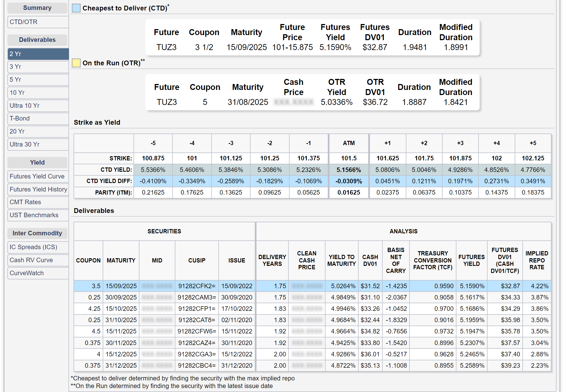Select CTD yield value 5.1566%
Viewport: 569px width, 392px height.
pyautogui.click(x=349, y=170)
